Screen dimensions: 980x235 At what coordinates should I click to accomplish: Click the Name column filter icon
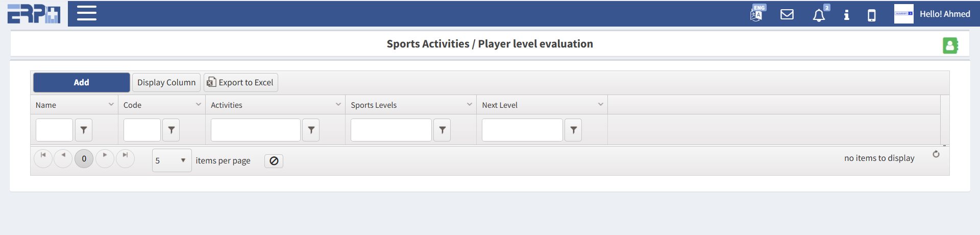pyautogui.click(x=84, y=130)
